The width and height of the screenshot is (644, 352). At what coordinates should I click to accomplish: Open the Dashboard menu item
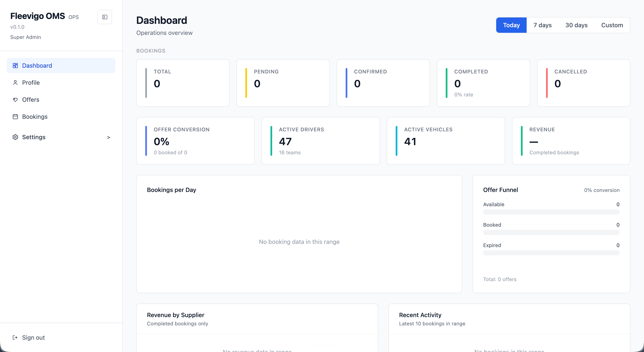[x=61, y=66]
